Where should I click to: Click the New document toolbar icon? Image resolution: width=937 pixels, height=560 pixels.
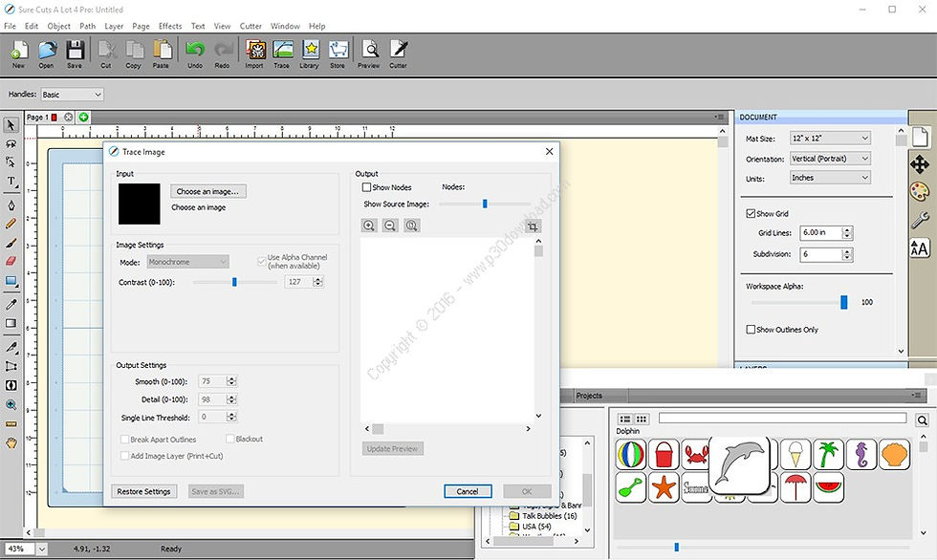click(x=18, y=54)
